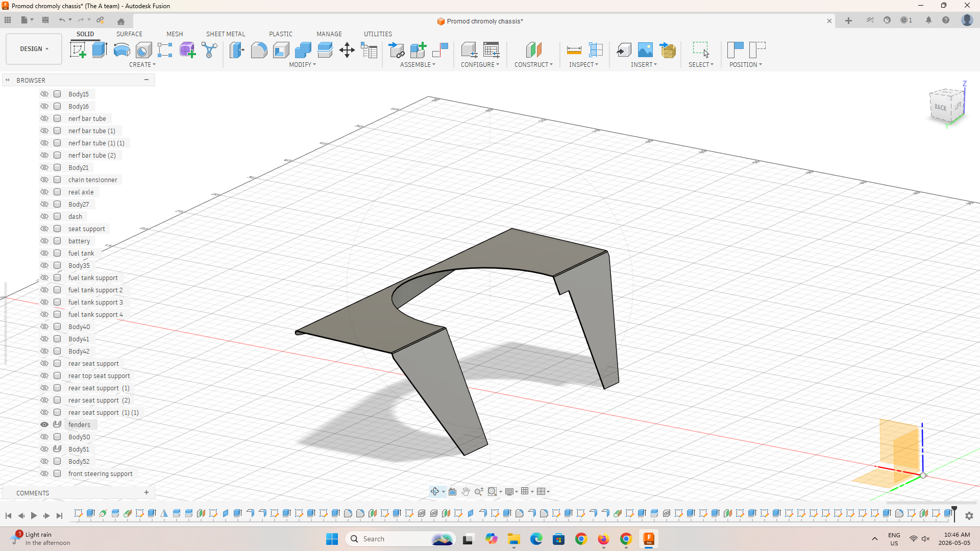
Task: Select the Press Pull tool
Action: point(237,50)
